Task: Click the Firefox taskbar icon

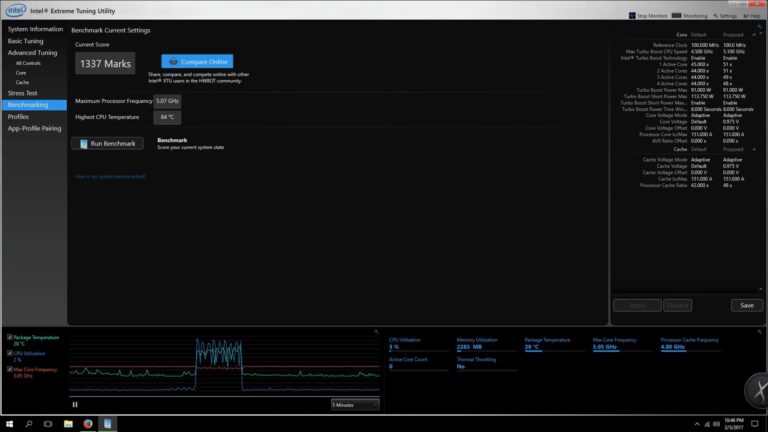Action: 88,423
